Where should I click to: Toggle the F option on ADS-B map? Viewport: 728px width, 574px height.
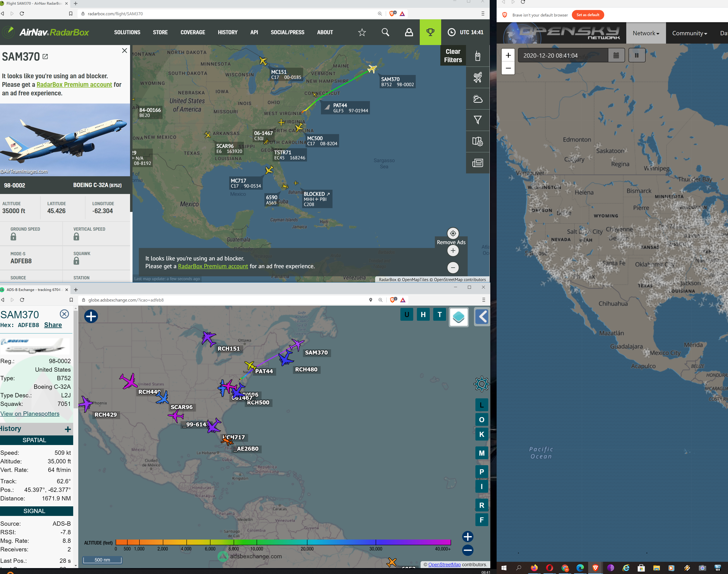coord(482,520)
